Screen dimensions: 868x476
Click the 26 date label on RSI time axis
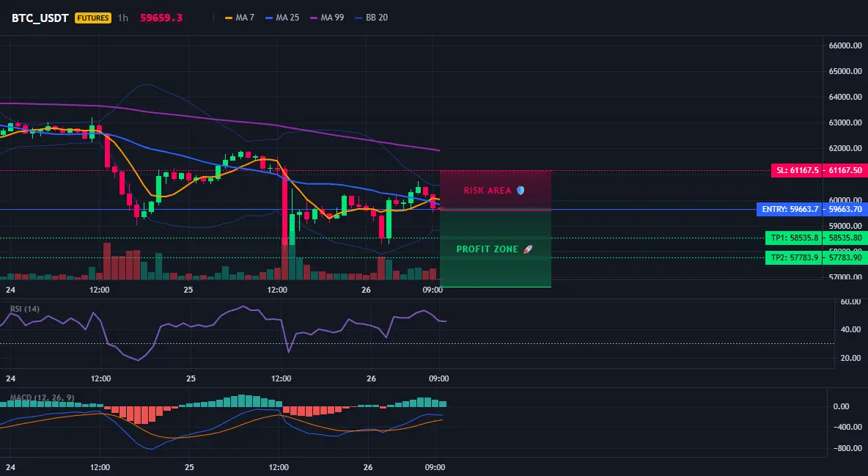click(371, 379)
